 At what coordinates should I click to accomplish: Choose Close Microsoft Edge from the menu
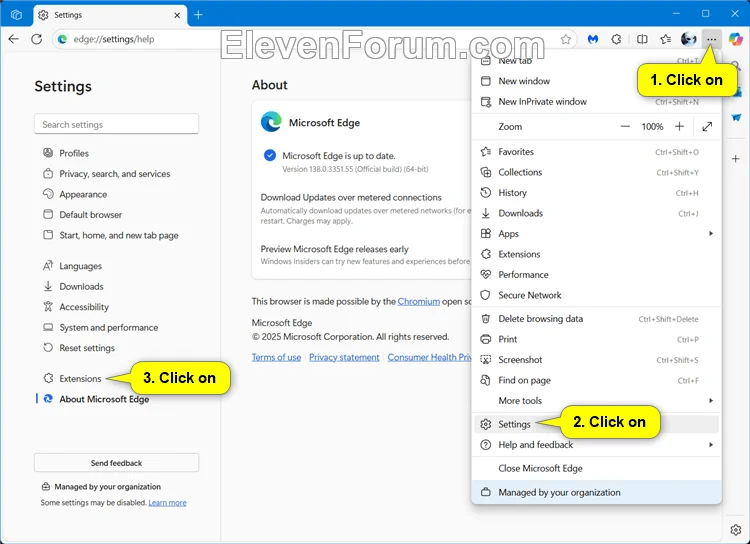596,468
